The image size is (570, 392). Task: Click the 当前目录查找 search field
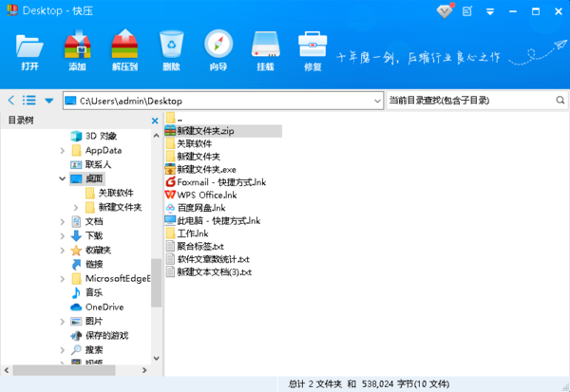coord(471,101)
